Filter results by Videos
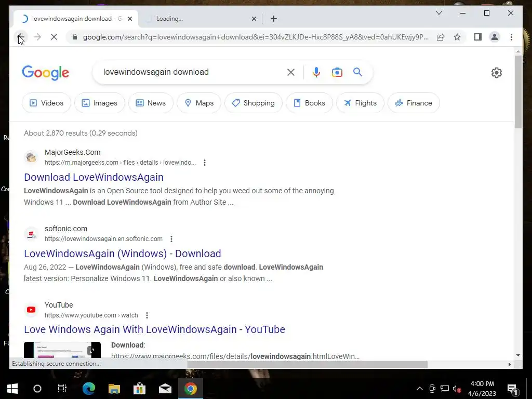This screenshot has height=399, width=532. pyautogui.click(x=46, y=103)
